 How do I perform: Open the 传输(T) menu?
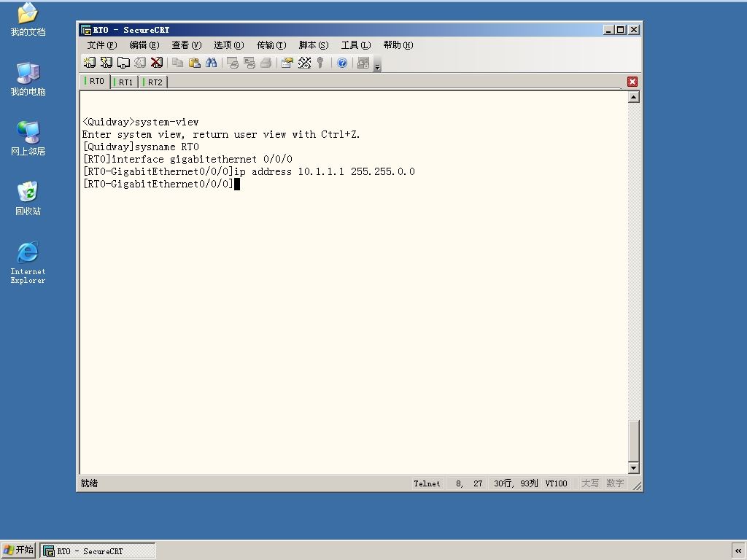point(271,44)
